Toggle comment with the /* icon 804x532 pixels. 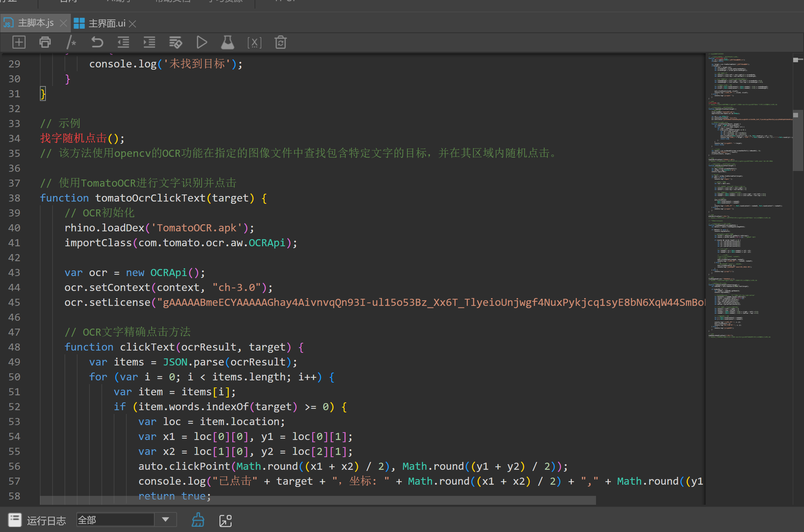click(x=71, y=42)
